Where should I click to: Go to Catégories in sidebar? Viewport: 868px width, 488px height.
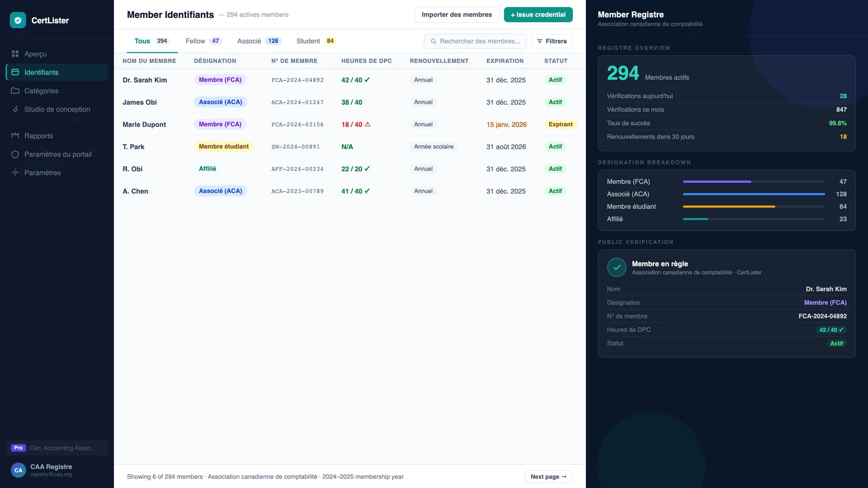coord(57,91)
